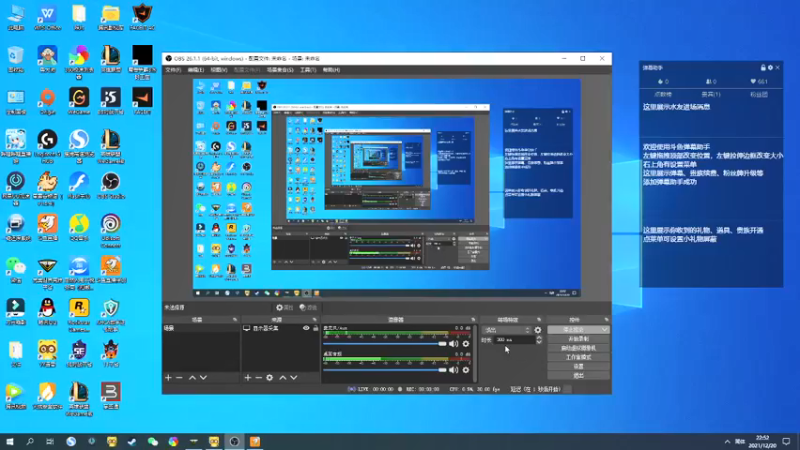Switch to 贵宾(1) tab in danmu assistant
Image resolution: width=800 pixels, height=450 pixels.
coord(711,94)
